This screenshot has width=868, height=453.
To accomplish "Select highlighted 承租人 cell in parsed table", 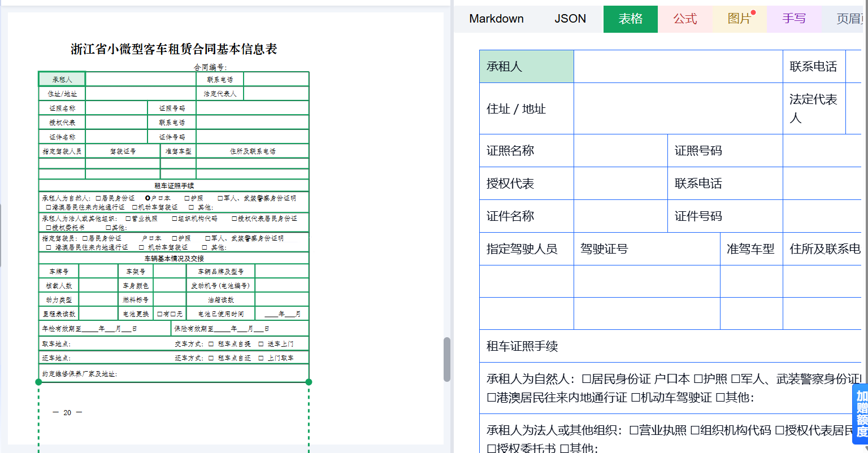I will tap(527, 67).
